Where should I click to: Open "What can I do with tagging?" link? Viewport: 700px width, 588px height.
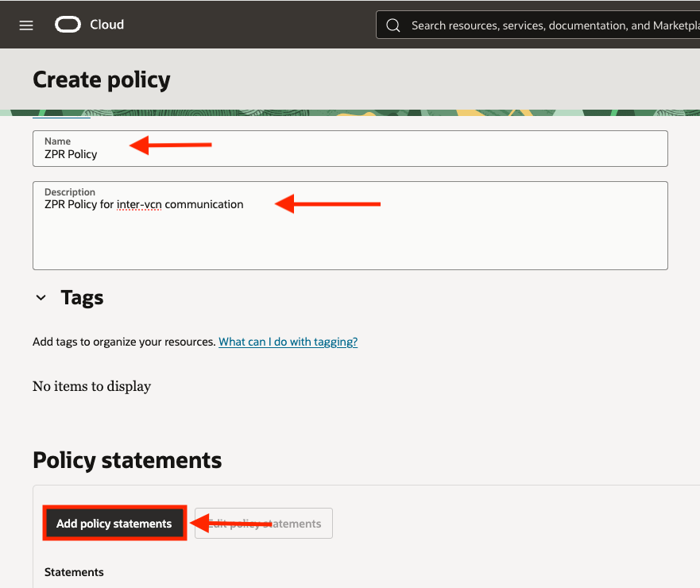(x=288, y=342)
